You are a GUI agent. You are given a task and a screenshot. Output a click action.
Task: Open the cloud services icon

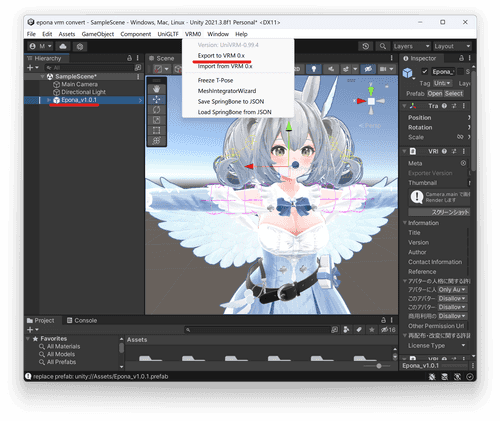tap(63, 46)
